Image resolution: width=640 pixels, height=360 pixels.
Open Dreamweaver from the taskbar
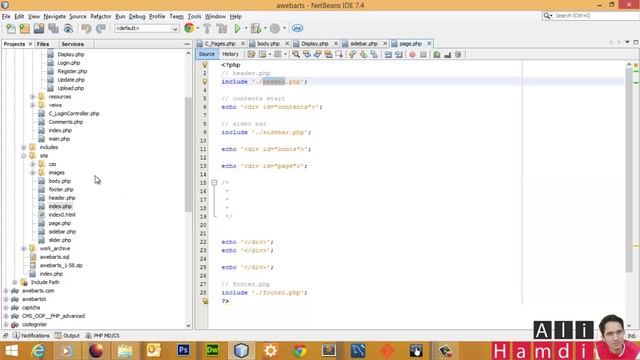pyautogui.click(x=212, y=351)
